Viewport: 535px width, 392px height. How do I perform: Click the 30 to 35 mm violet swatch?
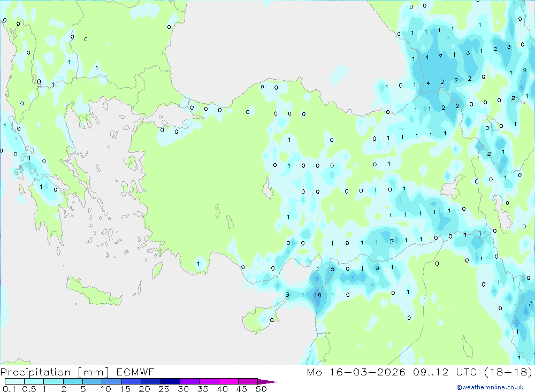(189, 381)
